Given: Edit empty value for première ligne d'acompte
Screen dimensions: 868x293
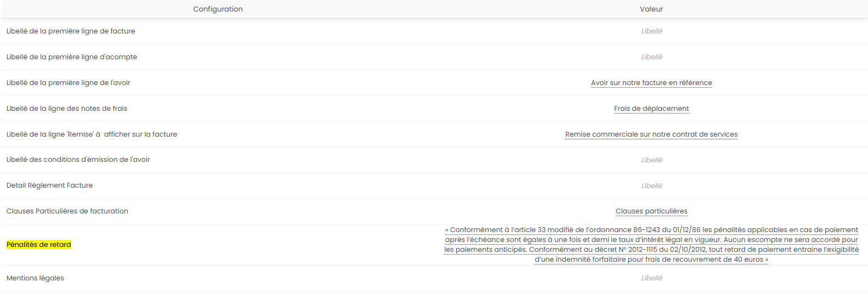Looking at the screenshot, I should click(651, 57).
